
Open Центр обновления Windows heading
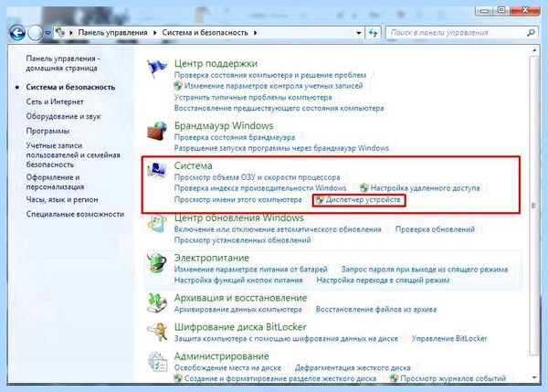239,217
